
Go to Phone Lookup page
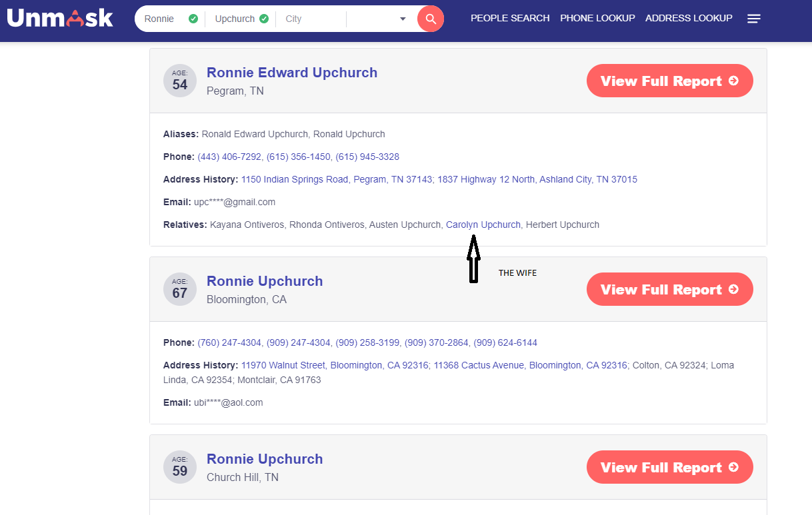(x=597, y=18)
